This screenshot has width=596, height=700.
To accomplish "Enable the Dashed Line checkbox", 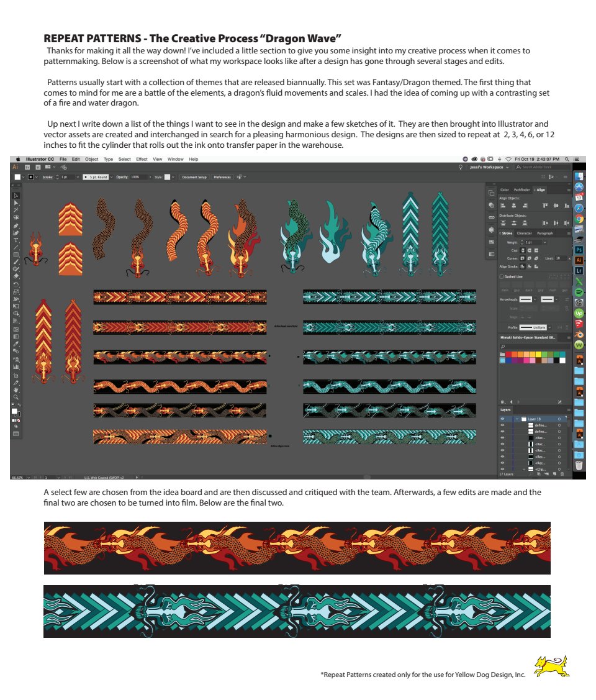I will pos(502,276).
